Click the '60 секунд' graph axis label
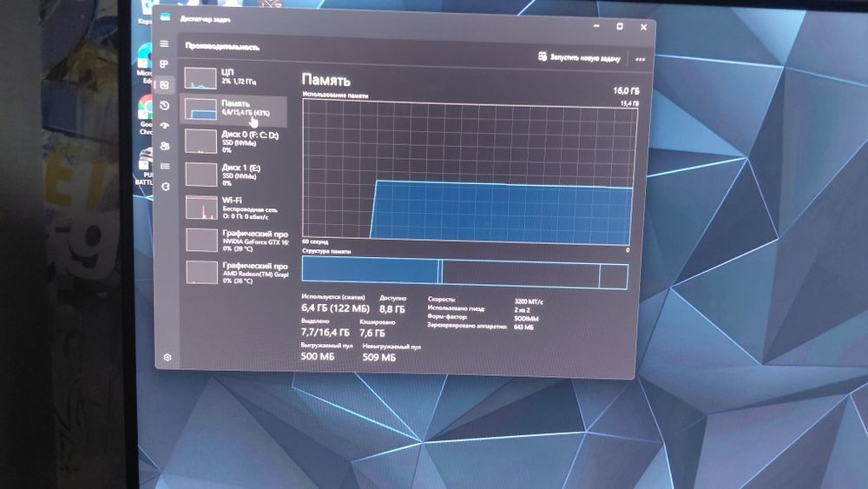868x489 pixels. pyautogui.click(x=315, y=242)
